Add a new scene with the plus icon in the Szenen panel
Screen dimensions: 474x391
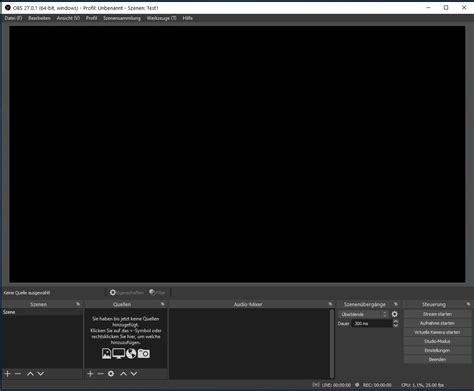7,373
